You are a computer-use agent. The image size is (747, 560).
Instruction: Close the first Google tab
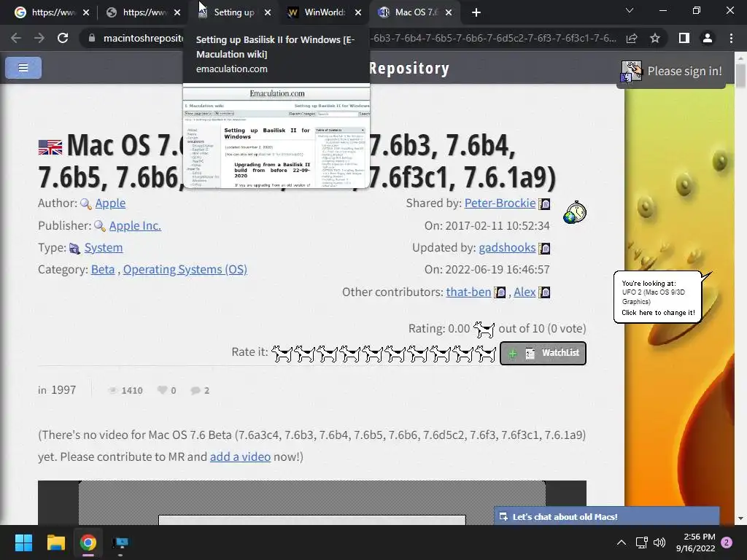coord(86,13)
